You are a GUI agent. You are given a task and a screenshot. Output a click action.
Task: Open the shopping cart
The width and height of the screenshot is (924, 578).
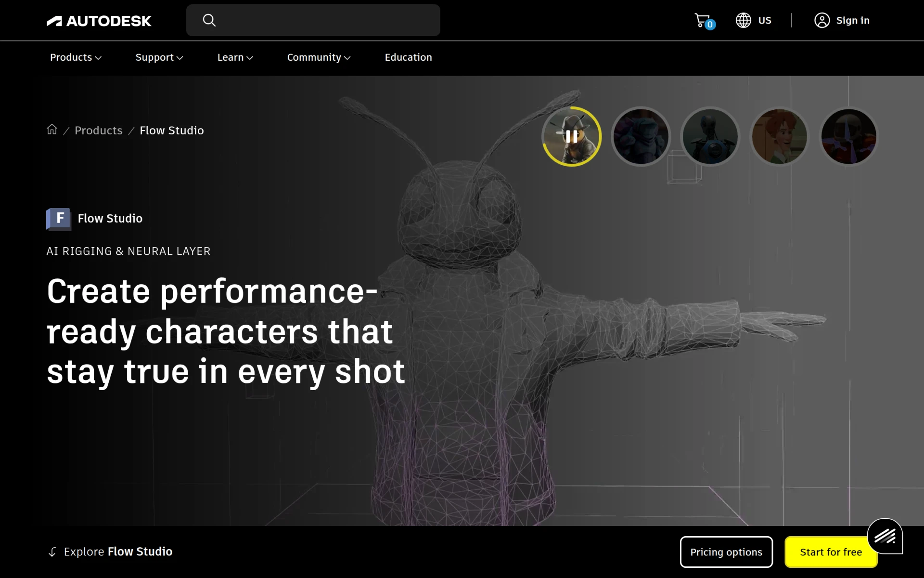[x=705, y=21]
